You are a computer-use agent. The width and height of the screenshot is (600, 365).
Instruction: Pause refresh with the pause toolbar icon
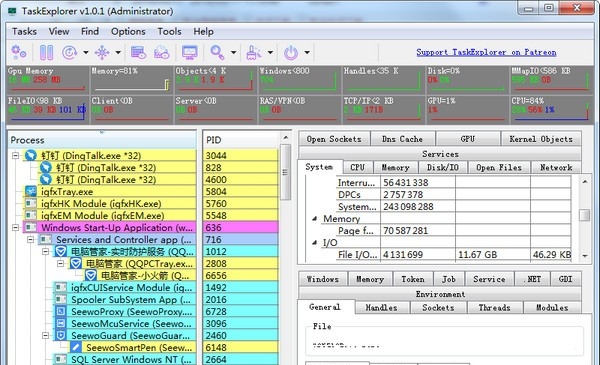pyautogui.click(x=46, y=52)
